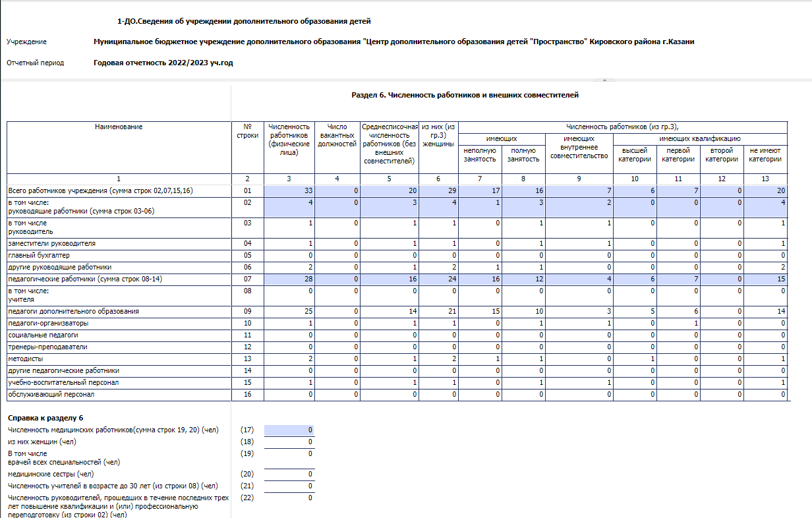Click the headcount cell for педагоги дополнительного образования
The height and width of the screenshot is (518, 812).
[x=289, y=311]
